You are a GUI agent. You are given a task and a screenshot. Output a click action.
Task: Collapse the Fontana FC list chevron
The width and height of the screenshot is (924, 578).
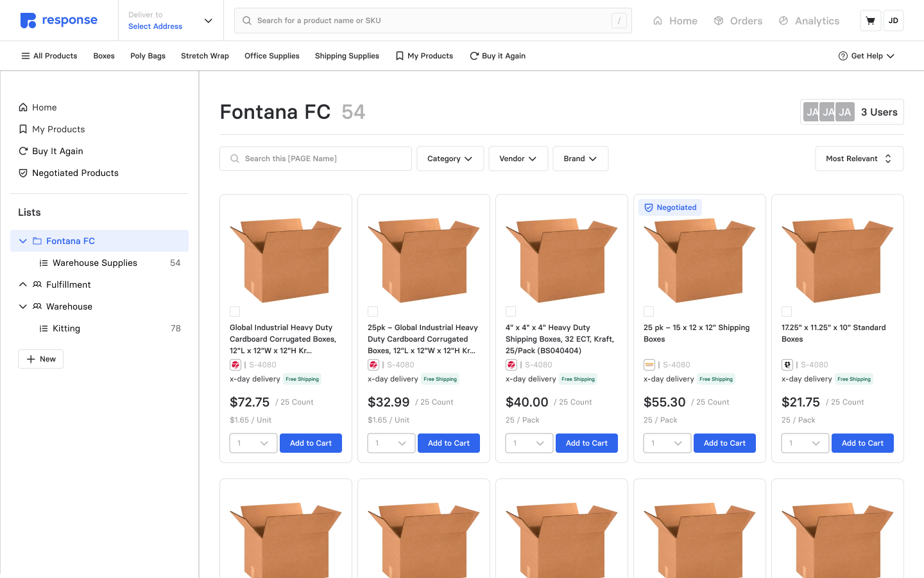click(23, 241)
